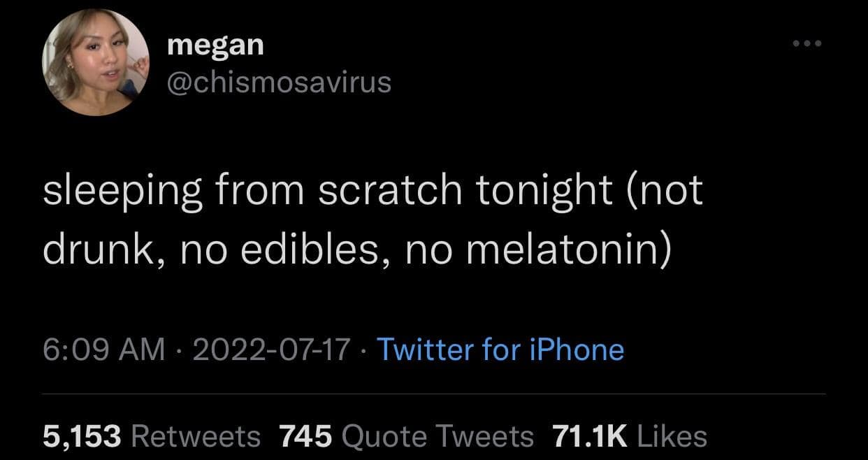Open the Quote Tweets list
The image size is (868, 460).
tap(406, 436)
